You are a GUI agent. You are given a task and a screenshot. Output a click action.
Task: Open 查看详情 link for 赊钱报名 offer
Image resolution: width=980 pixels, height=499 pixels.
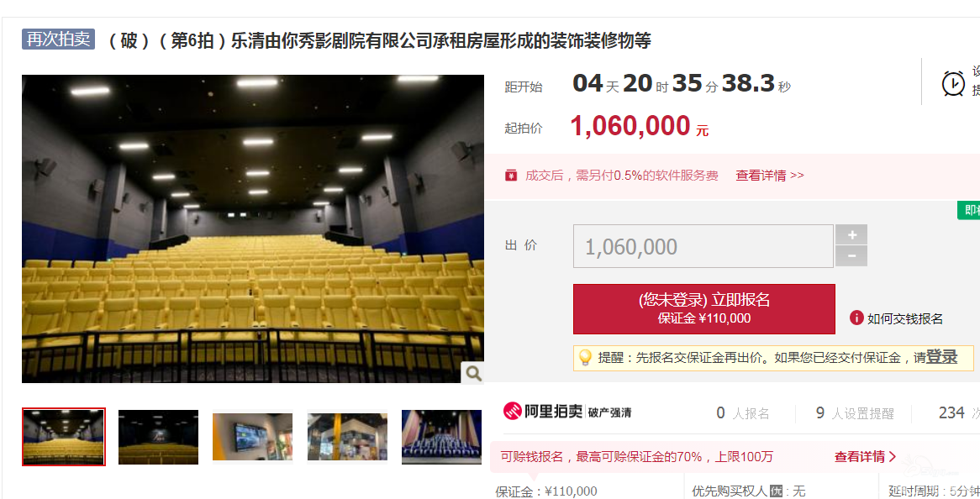click(865, 456)
